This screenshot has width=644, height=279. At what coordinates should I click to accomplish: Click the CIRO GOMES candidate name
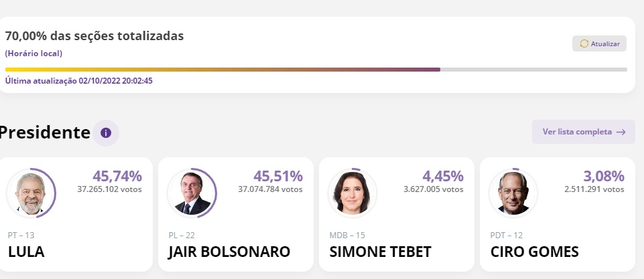click(534, 252)
